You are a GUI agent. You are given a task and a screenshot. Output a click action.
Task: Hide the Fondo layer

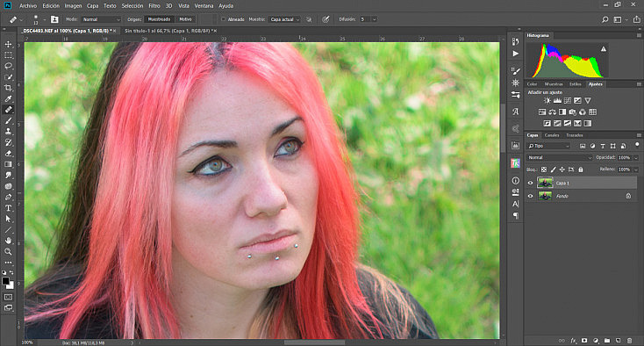530,197
